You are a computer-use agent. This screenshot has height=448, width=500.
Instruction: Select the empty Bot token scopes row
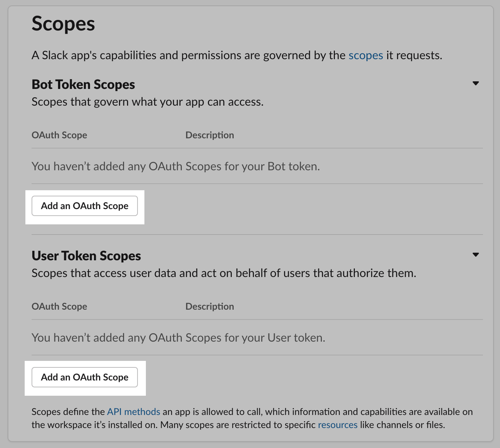pyautogui.click(x=176, y=166)
